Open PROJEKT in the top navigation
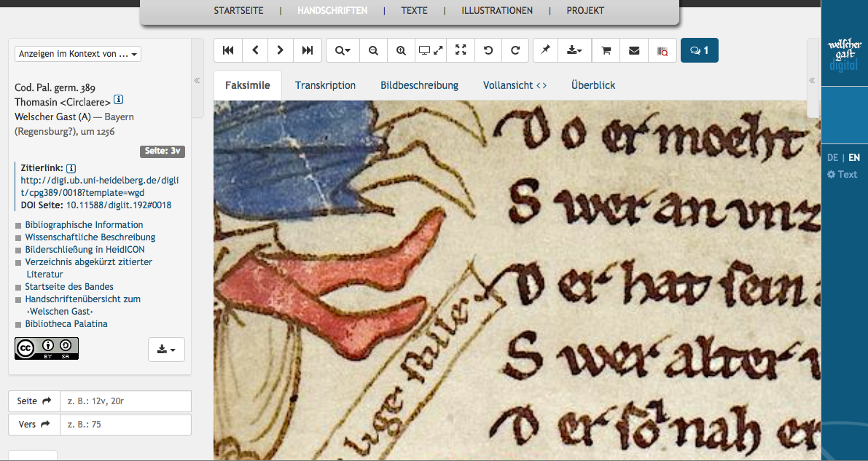Viewport: 868px width, 461px height. 585,10
